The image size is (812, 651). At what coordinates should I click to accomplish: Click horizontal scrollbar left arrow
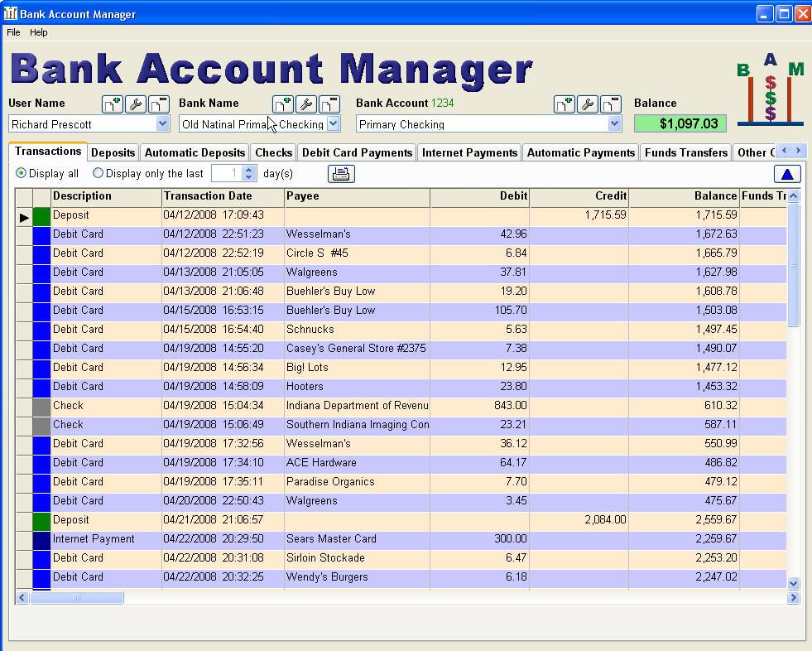coord(22,598)
